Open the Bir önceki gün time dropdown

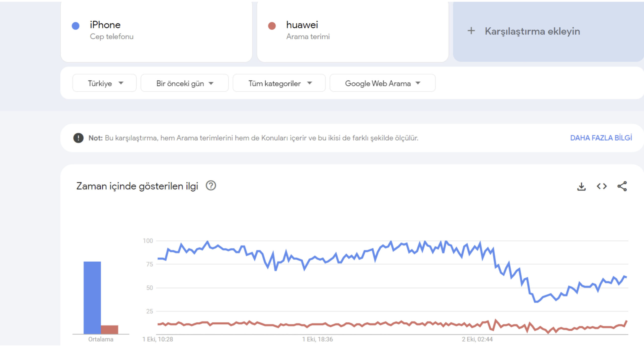(184, 83)
